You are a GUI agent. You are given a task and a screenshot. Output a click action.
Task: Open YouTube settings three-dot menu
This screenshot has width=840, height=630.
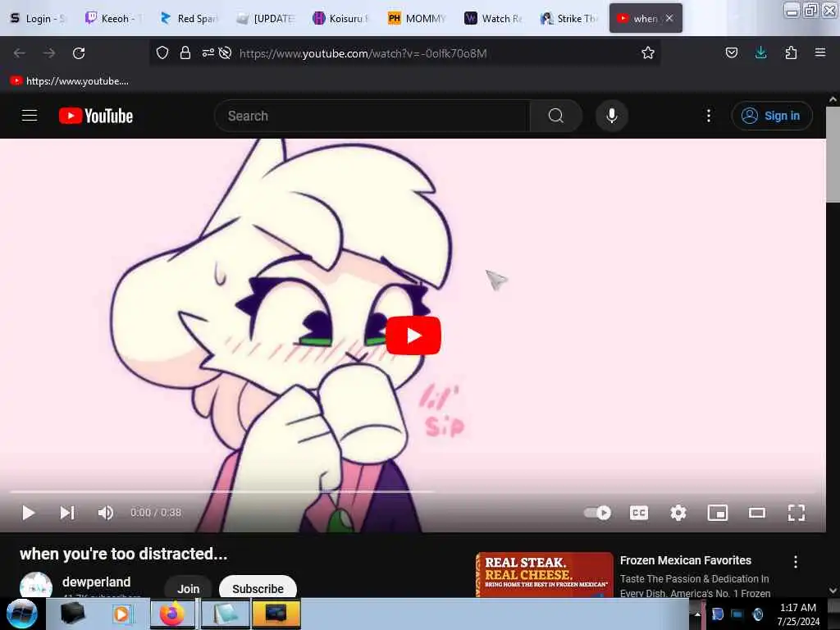coord(709,116)
